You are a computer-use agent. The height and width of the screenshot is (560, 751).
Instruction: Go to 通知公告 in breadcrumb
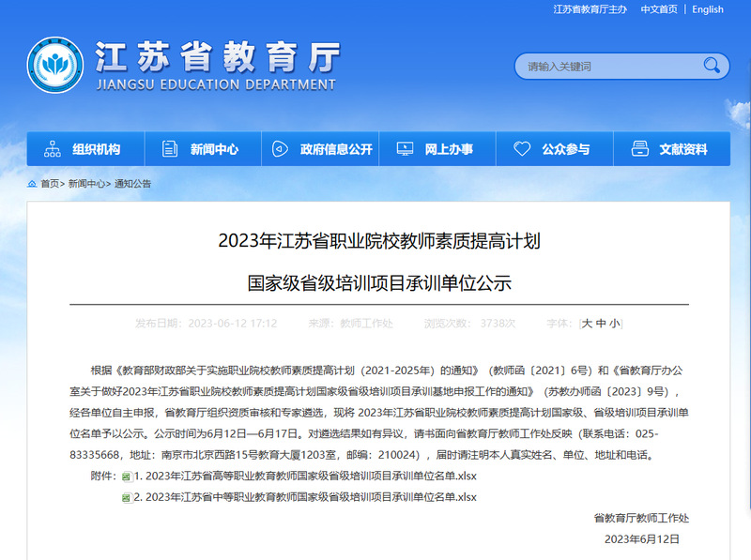[x=132, y=184]
